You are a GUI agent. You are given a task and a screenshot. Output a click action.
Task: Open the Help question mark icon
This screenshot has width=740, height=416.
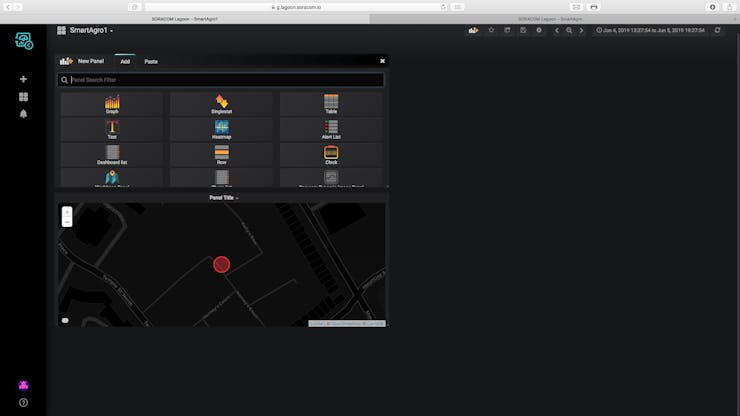23,403
